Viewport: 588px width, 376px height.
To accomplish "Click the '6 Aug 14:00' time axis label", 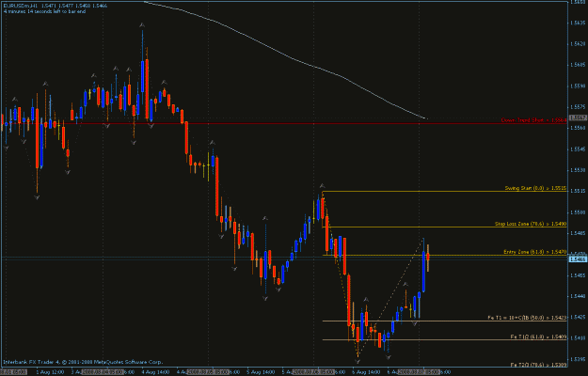I will click(366, 372).
